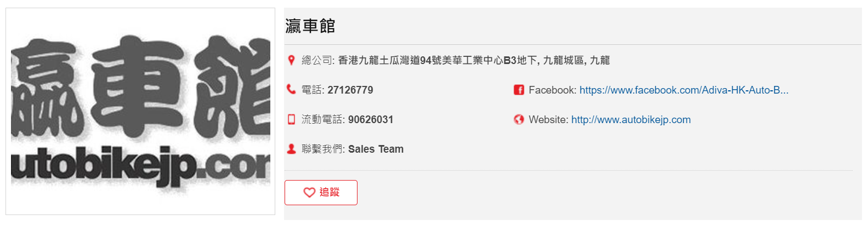Click the 'Website:' field label
Screen dimensions: 868x226
[x=548, y=119]
